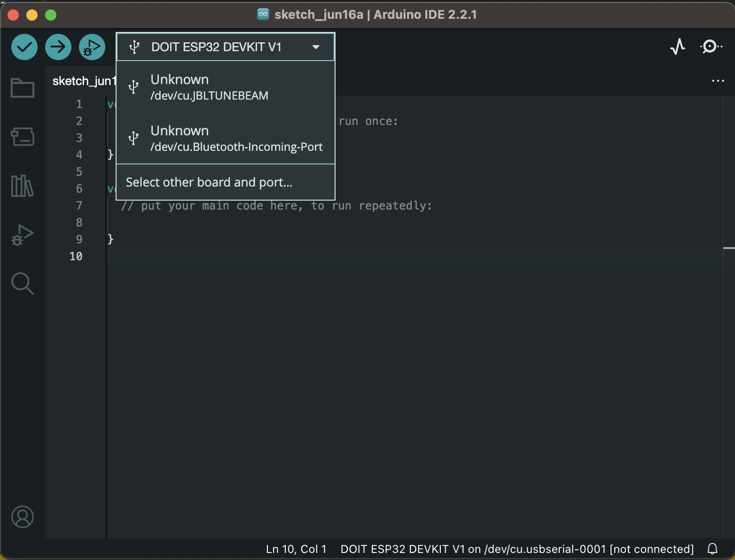Viewport: 735px width, 560px height.
Task: Open the Debug sidebar panel
Action: [23, 235]
